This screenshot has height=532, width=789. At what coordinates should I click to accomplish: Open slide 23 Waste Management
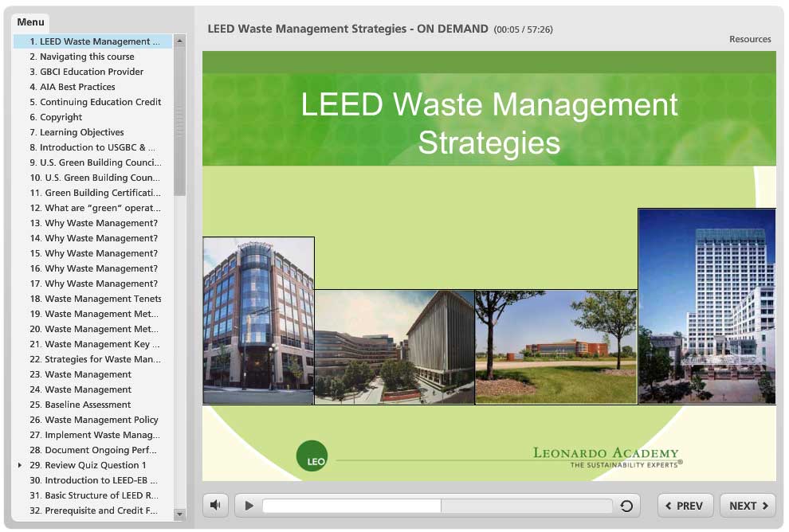[x=92, y=374]
